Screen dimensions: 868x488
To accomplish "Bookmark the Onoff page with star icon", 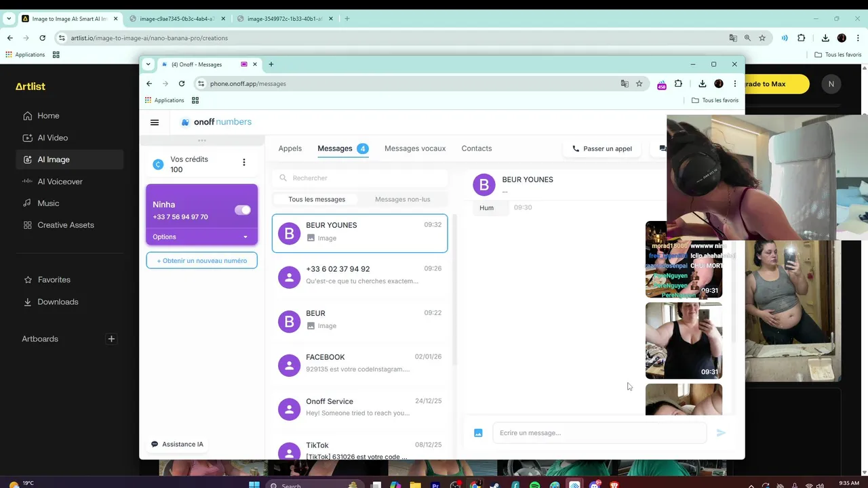I will tap(639, 83).
